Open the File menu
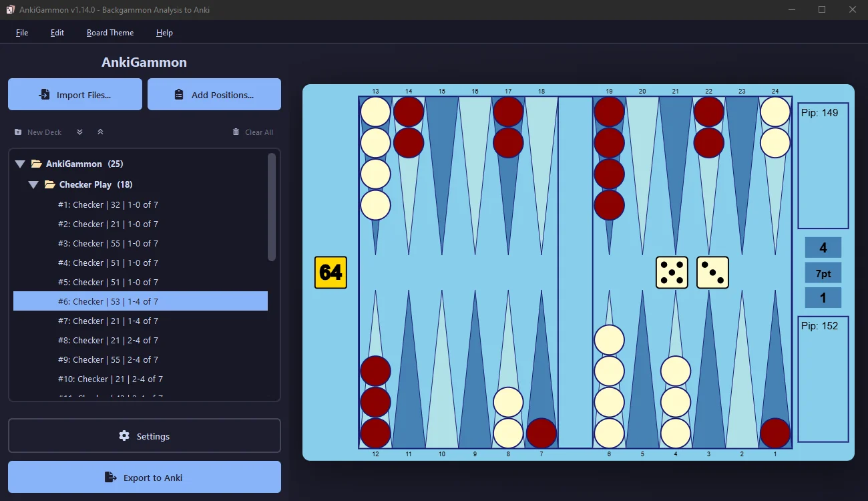This screenshot has height=501, width=868. (22, 32)
